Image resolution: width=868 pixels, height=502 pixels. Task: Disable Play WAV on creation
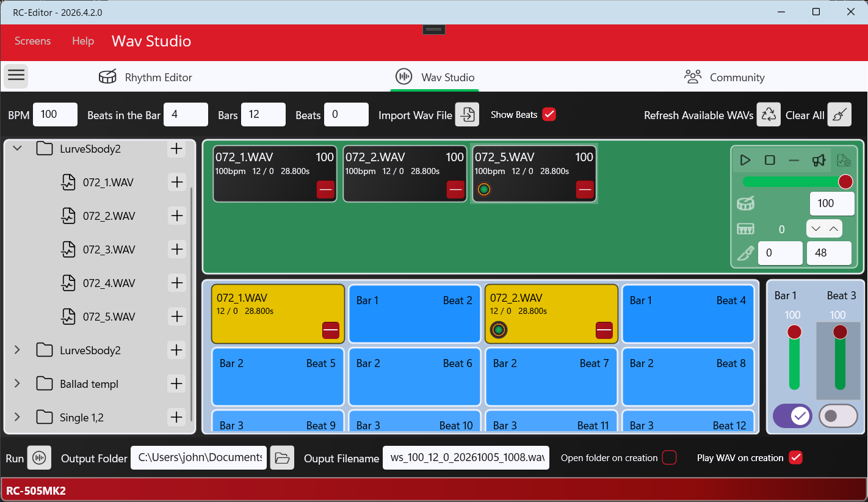pos(795,457)
